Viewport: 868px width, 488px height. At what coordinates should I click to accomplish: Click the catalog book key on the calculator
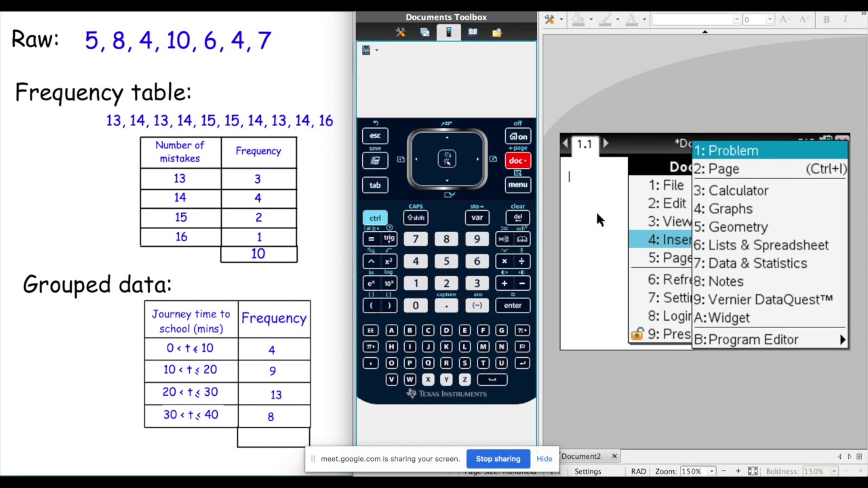pos(521,239)
